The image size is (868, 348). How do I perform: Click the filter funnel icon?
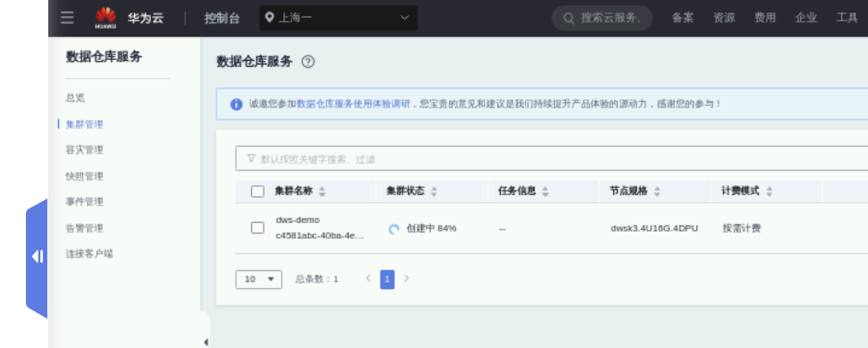(x=251, y=158)
